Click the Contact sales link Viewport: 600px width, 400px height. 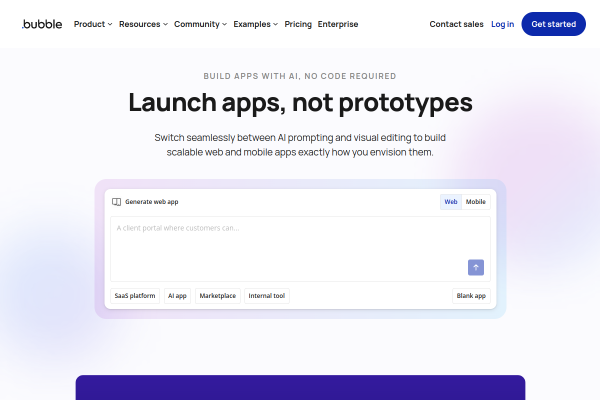[x=457, y=24]
